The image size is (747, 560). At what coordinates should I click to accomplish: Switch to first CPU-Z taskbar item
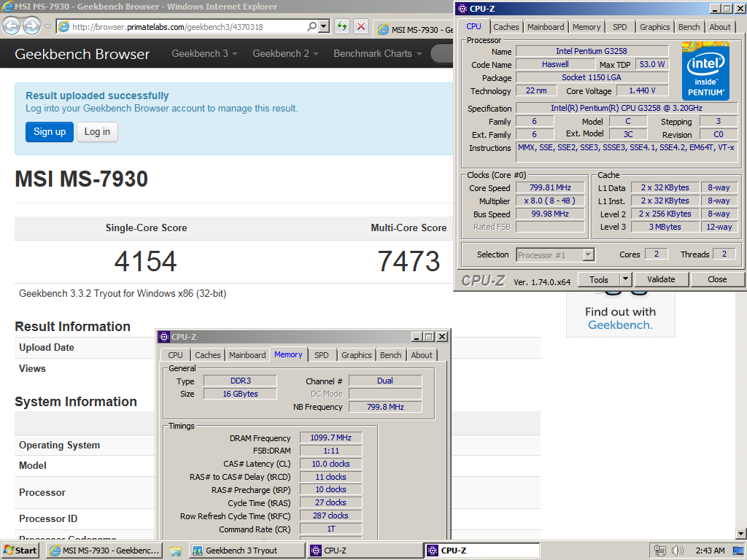tap(365, 551)
